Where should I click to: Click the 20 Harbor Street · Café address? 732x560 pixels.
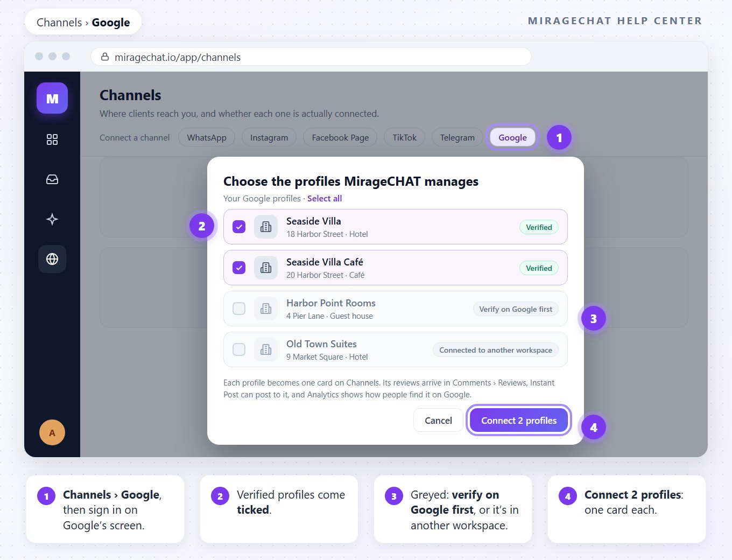[325, 275]
